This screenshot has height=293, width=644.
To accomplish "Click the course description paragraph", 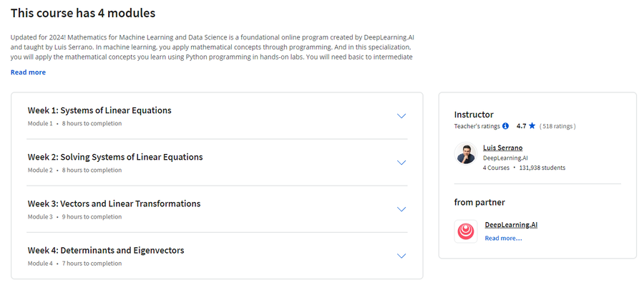I will pos(212,47).
